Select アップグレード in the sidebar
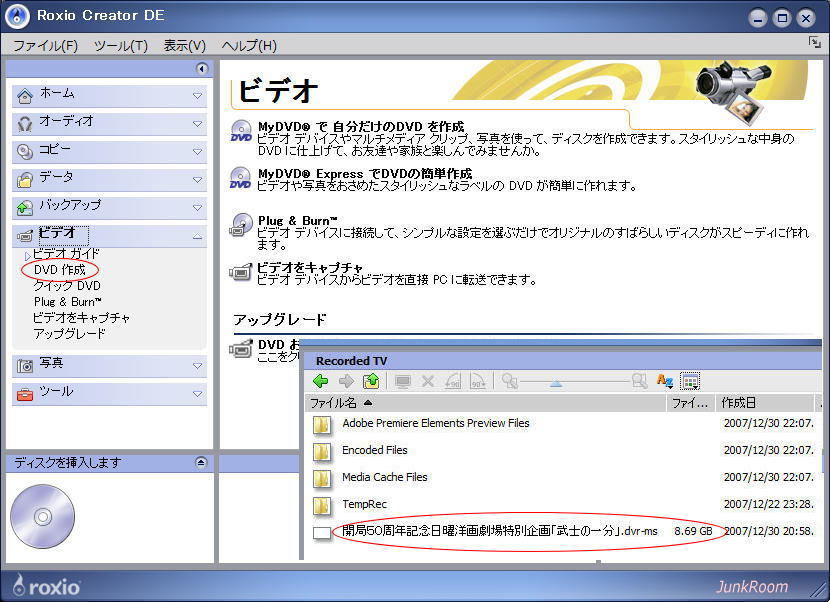Viewport: 830px width, 602px height. coord(69,334)
